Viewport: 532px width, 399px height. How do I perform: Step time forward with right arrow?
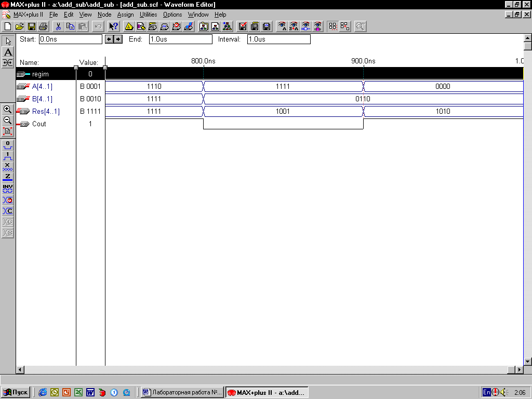coord(118,39)
